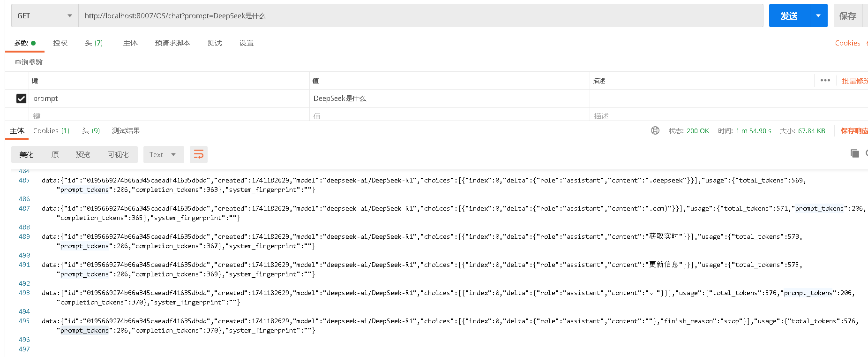Select the 原 raw view button
Screen dimensions: 868x357
point(55,154)
